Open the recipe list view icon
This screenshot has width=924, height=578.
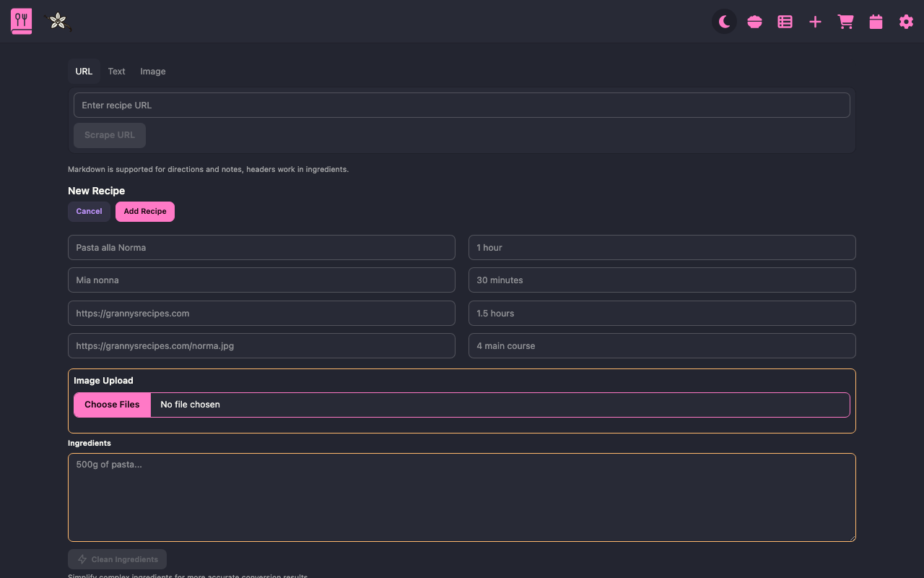785,22
